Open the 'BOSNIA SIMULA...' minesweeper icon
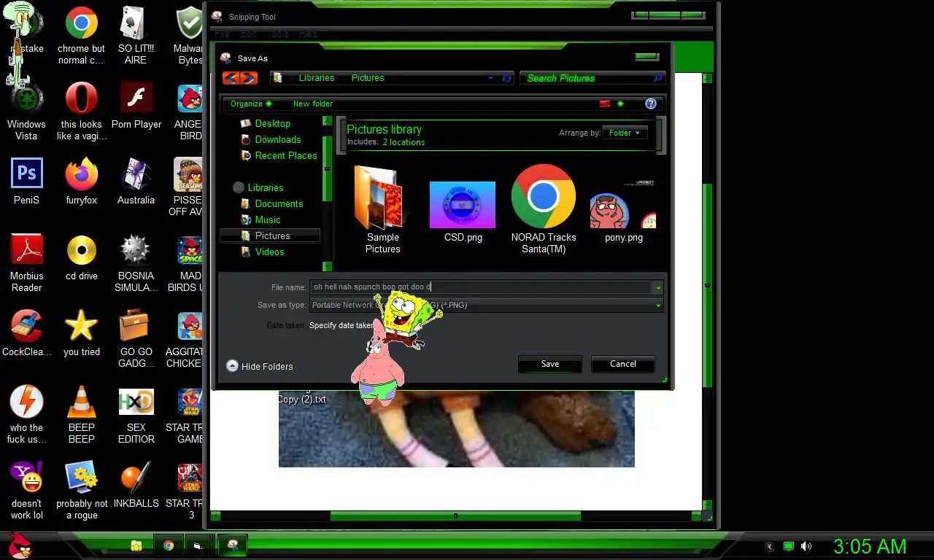Viewport: 934px width, 560px height. [136, 263]
